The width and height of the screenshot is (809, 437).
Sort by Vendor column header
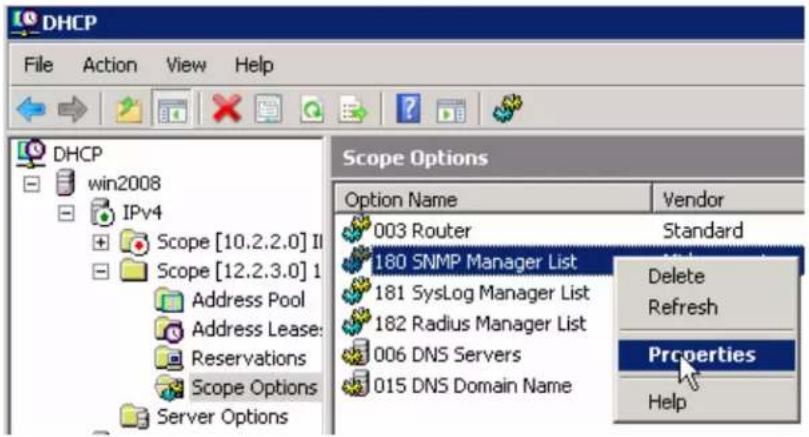pos(727,200)
